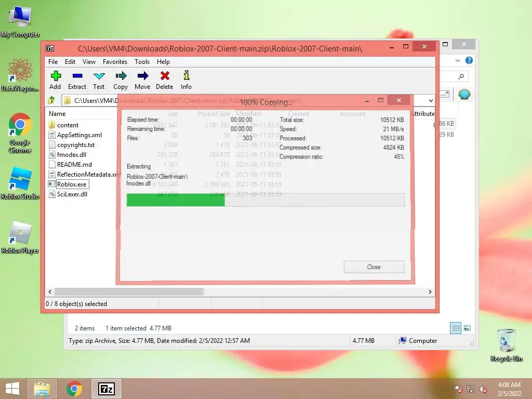The width and height of the screenshot is (532, 399).
Task: Click the horizontal scrollbar thumb
Action: [129, 291]
